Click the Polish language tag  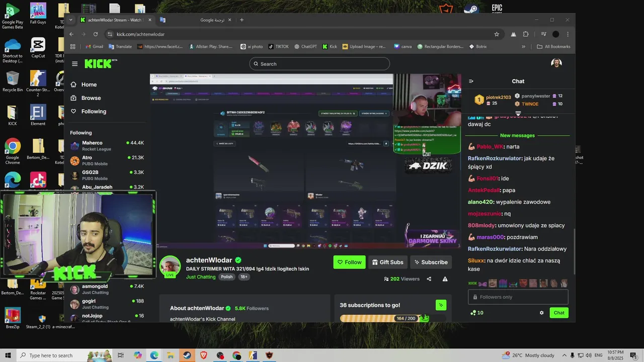coord(227,277)
